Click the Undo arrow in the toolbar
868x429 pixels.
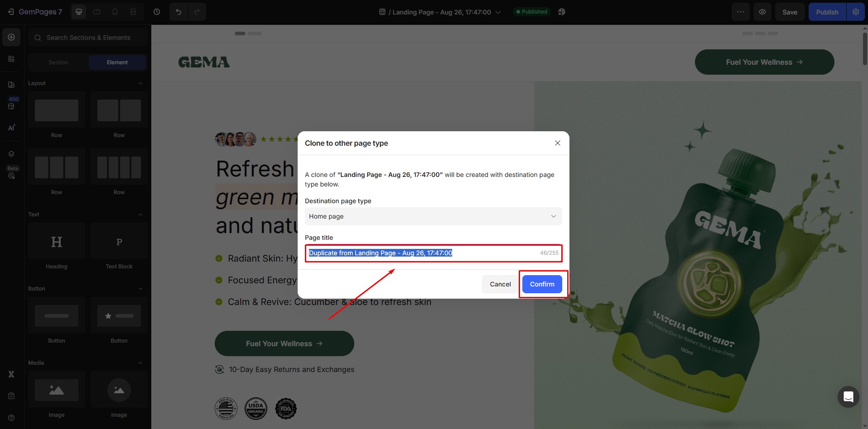pyautogui.click(x=178, y=12)
